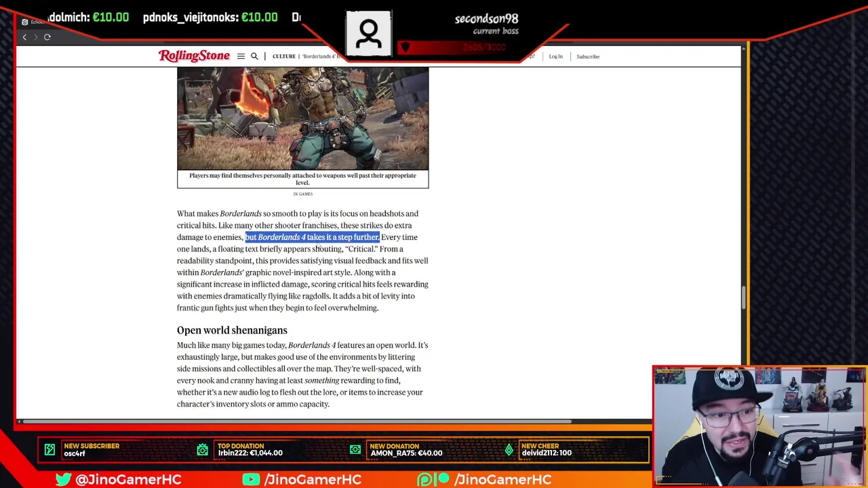This screenshot has height=488, width=868.
Task: Open the CULTURE section link
Action: 283,56
